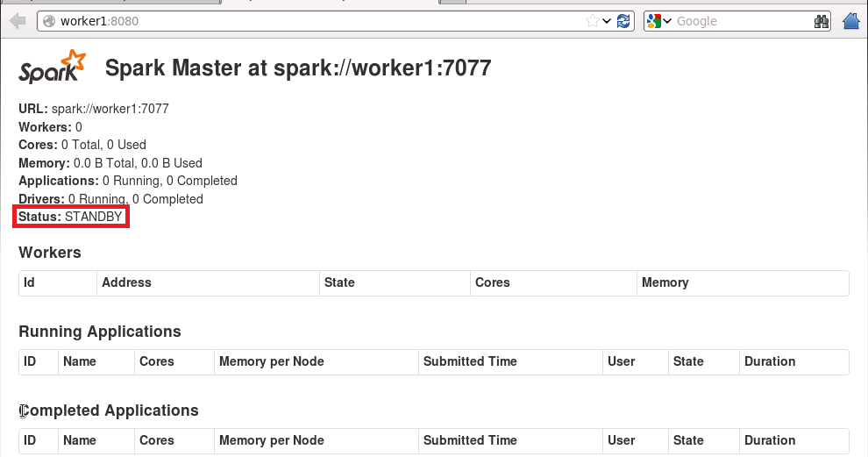Click the Status: STANDBY text
The height and width of the screenshot is (457, 868).
click(70, 217)
